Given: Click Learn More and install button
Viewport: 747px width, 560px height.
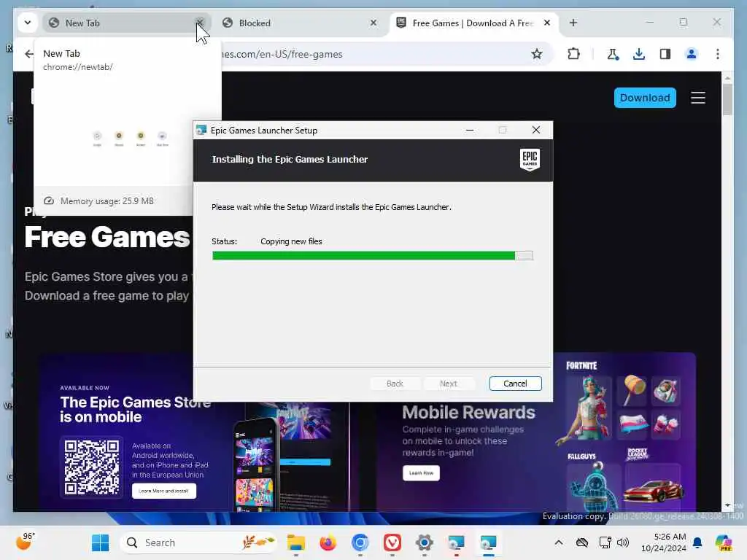Looking at the screenshot, I should coord(164,491).
